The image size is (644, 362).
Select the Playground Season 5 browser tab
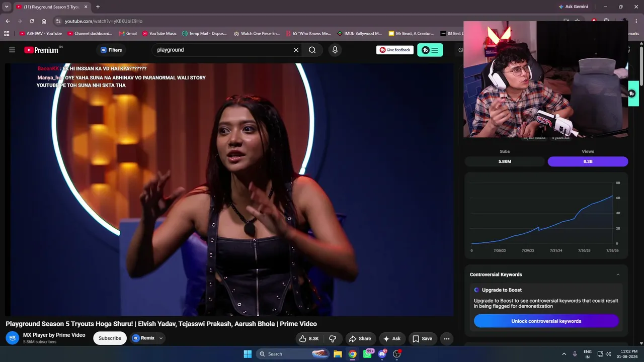point(51,7)
